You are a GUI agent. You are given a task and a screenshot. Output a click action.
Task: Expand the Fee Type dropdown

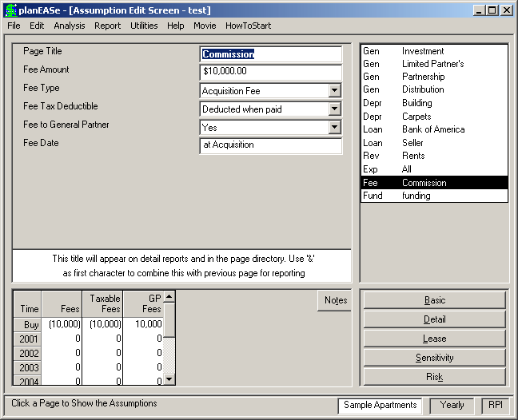pyautogui.click(x=334, y=90)
